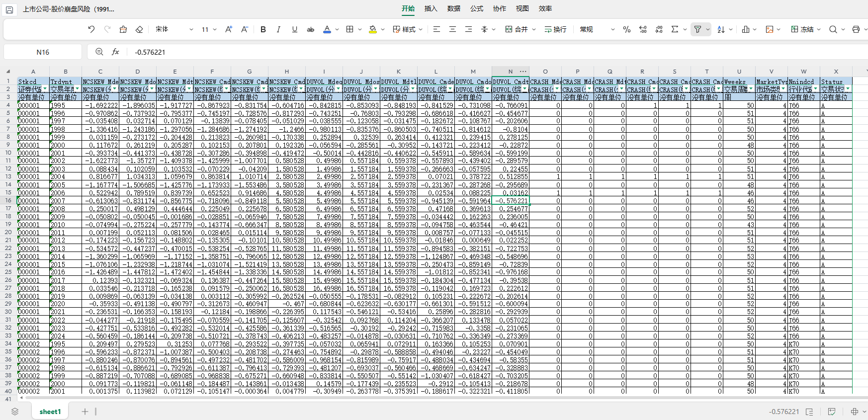Open the 数据 menu tab
This screenshot has width=868, height=420.
(x=453, y=8)
